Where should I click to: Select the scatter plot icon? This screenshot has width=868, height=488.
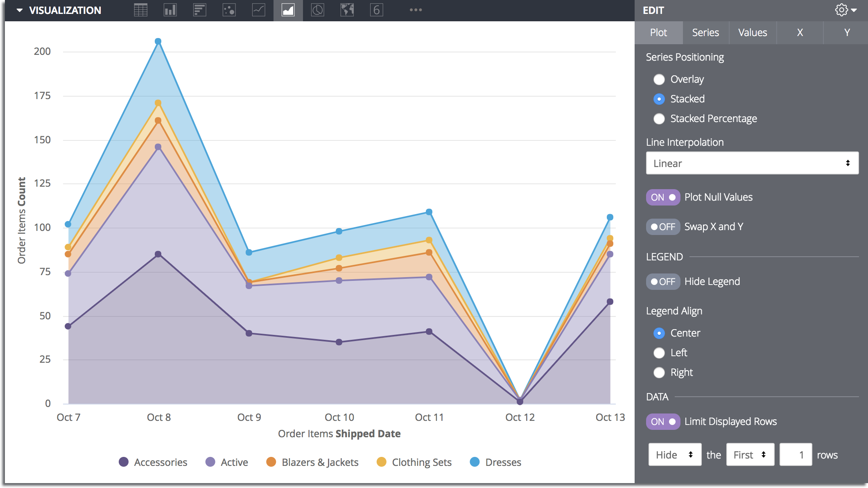coord(228,10)
